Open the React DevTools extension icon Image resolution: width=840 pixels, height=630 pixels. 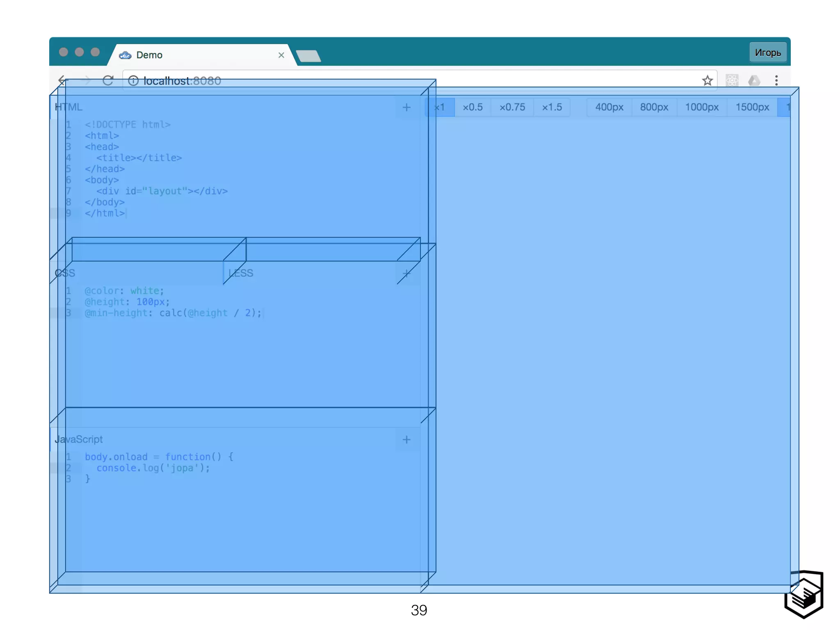(x=732, y=81)
